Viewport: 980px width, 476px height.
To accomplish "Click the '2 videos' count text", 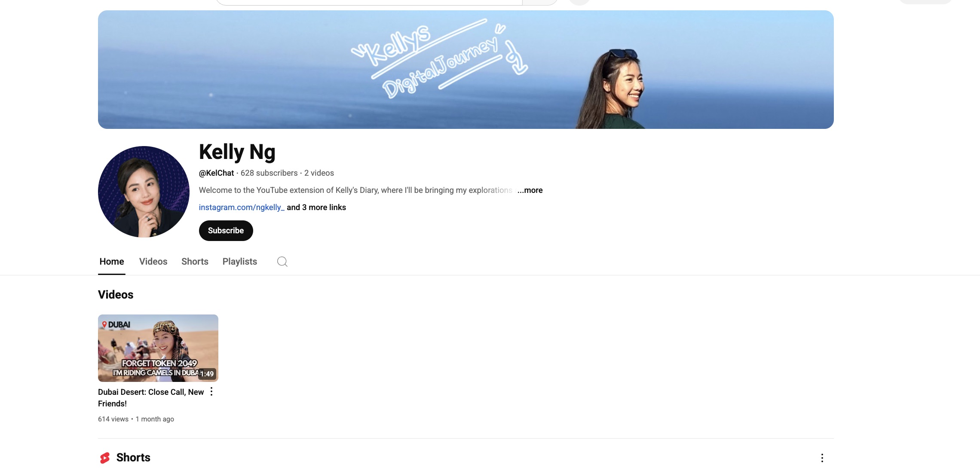I will (319, 173).
